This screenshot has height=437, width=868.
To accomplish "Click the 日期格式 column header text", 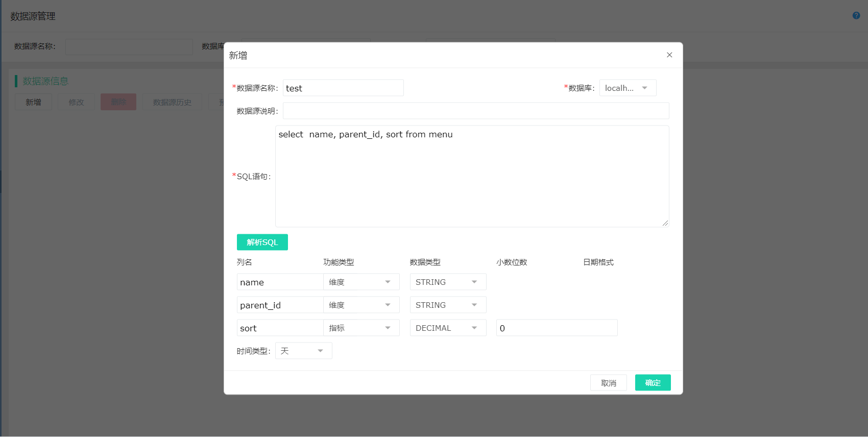I will (x=598, y=262).
